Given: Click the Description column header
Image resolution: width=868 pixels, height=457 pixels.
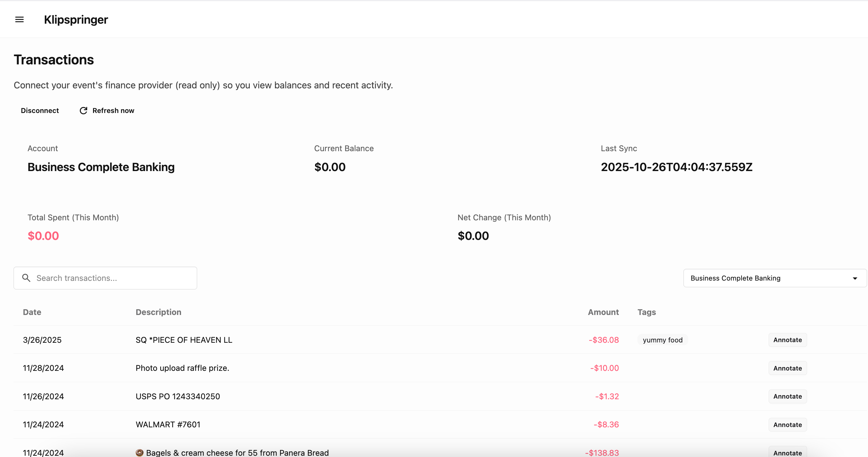Looking at the screenshot, I should pyautogui.click(x=158, y=312).
